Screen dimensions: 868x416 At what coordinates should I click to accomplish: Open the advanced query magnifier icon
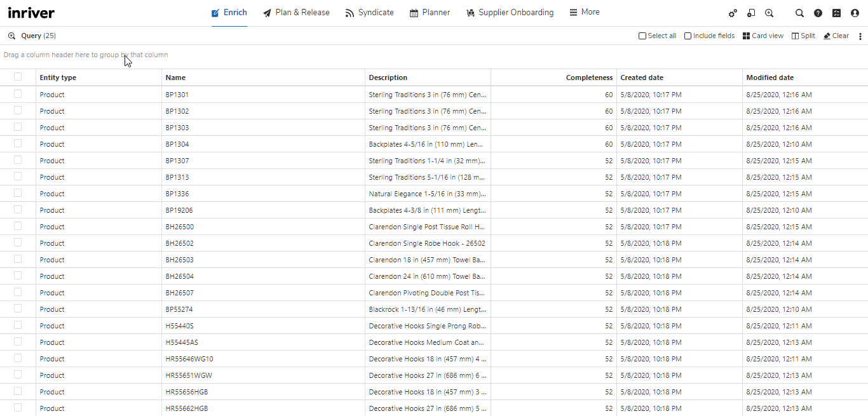point(769,13)
